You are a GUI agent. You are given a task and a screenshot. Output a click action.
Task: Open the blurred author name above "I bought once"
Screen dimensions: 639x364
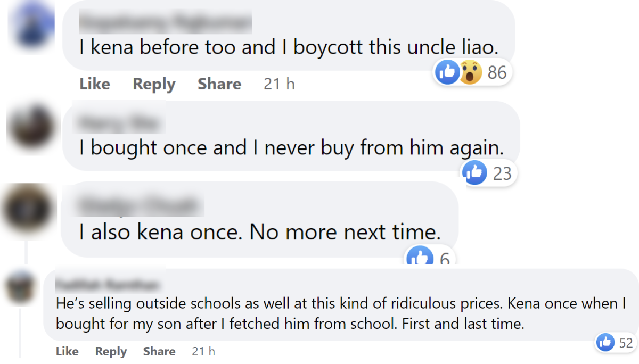point(119,123)
